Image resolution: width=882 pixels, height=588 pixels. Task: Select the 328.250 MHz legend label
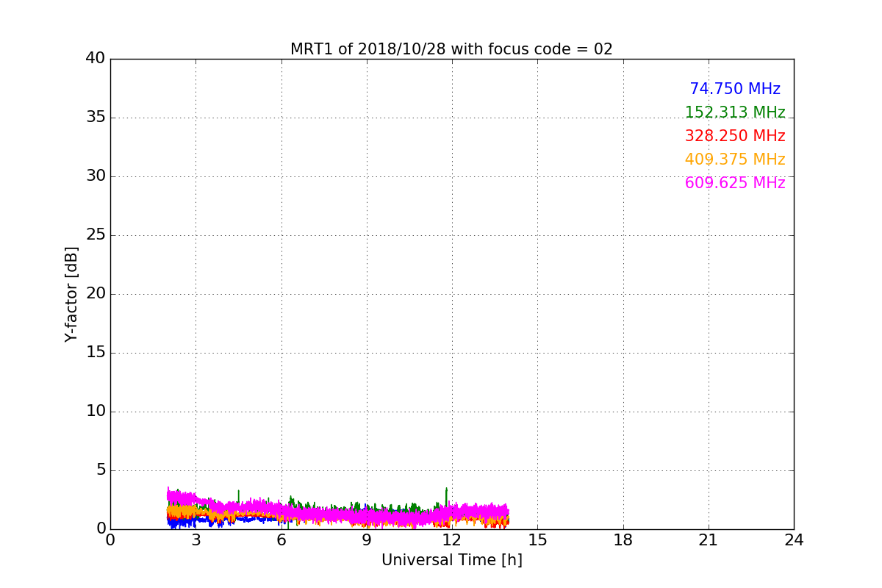tap(735, 136)
